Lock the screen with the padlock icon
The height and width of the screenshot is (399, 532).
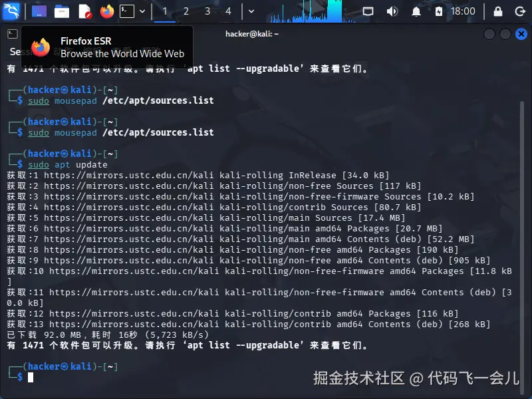[x=497, y=11]
